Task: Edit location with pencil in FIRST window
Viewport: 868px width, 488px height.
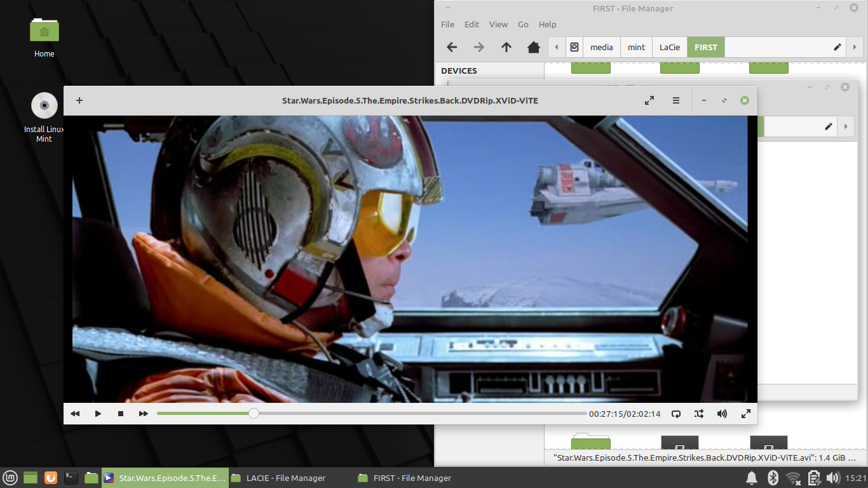Action: pyautogui.click(x=837, y=47)
